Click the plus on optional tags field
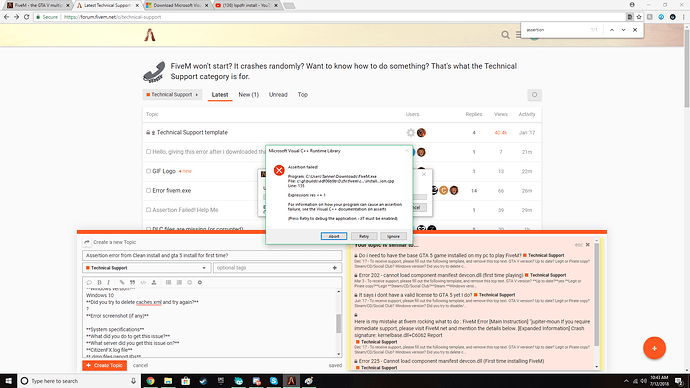This screenshot has height=388, width=690. tap(334, 268)
